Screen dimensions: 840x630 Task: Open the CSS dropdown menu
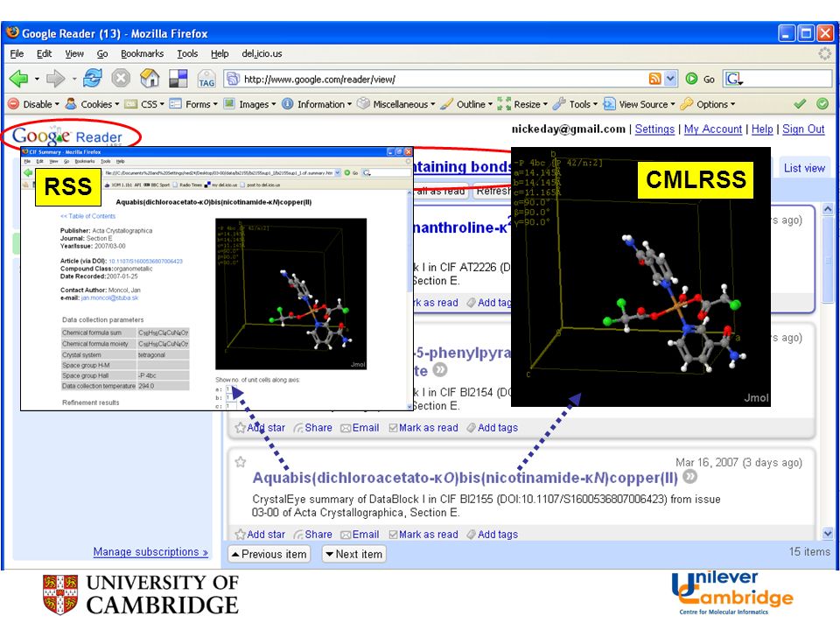(x=144, y=104)
